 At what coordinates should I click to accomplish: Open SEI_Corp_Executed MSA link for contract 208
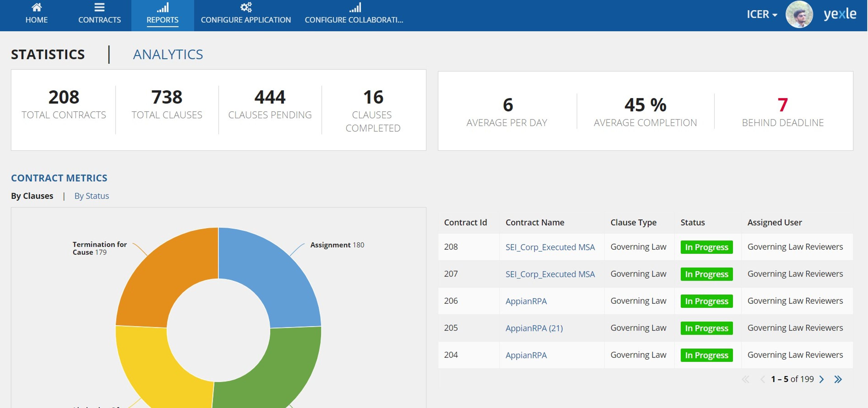point(550,247)
